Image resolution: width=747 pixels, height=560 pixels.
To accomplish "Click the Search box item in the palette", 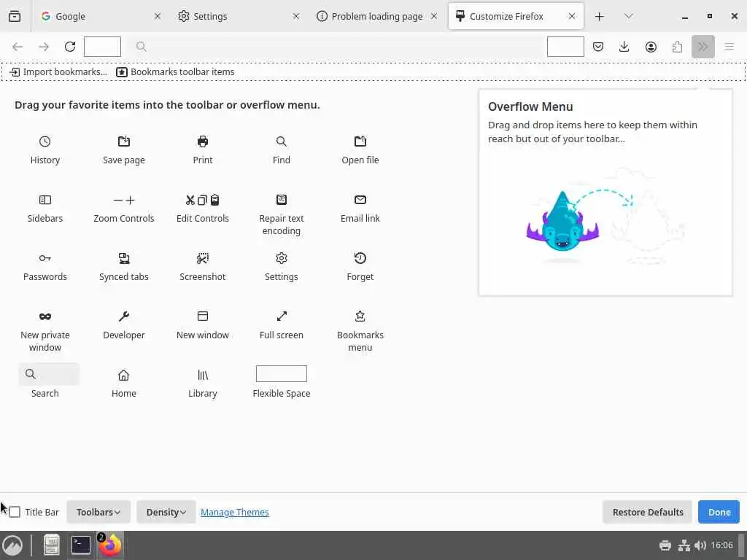I will click(49, 374).
